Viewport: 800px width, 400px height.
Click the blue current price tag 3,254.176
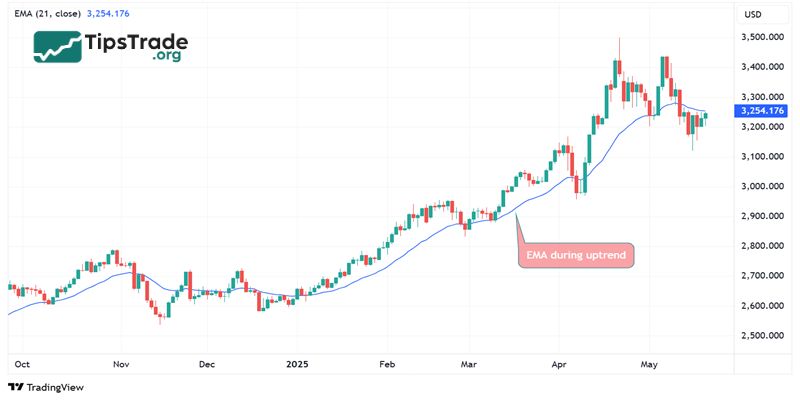point(760,111)
